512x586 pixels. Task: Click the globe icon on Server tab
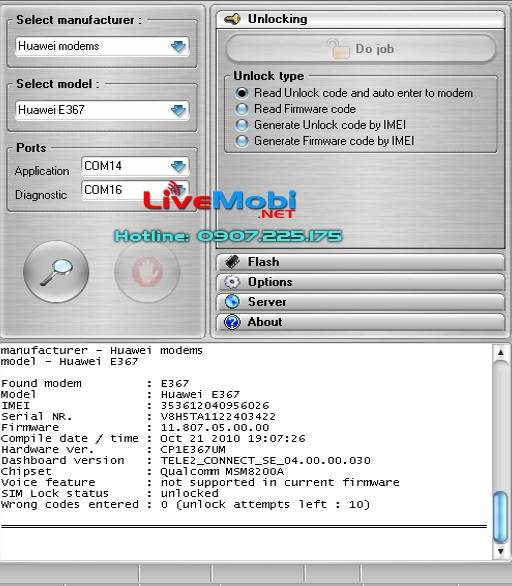tap(232, 302)
